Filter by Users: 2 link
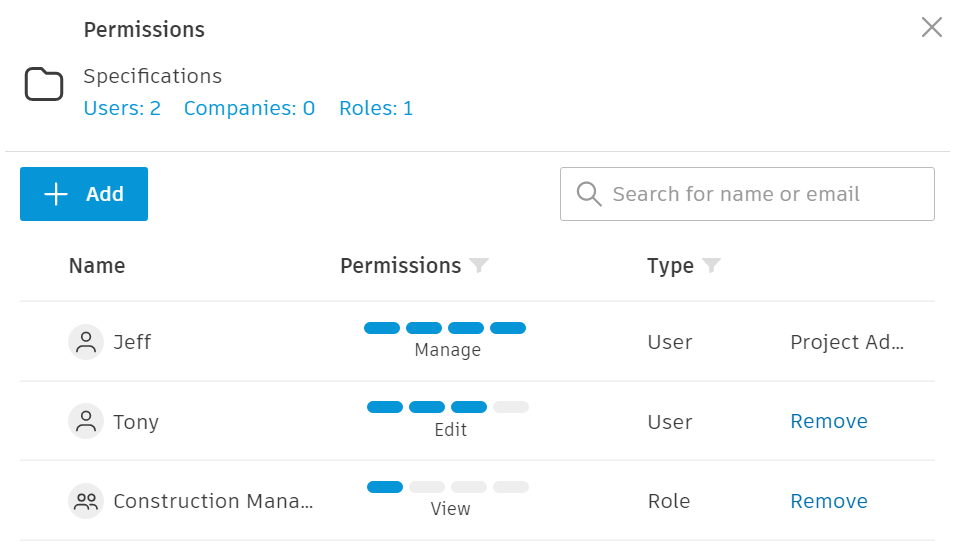The image size is (959, 550). (x=122, y=108)
